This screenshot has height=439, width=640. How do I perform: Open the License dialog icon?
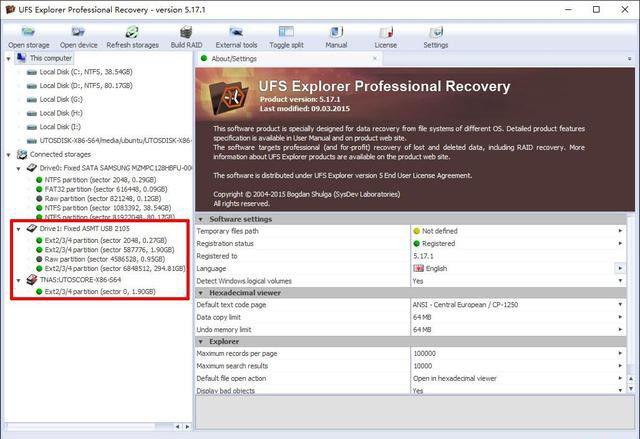(x=386, y=32)
